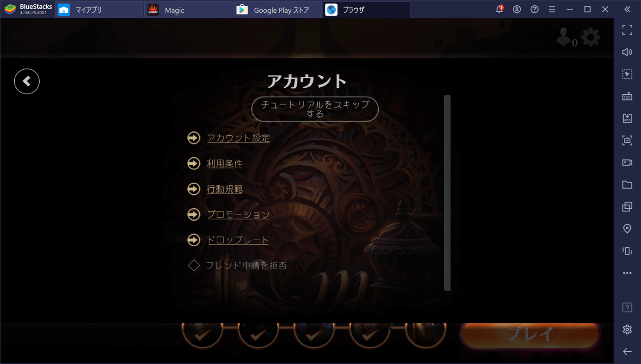The height and width of the screenshot is (364, 641).
Task: Open BlueStacks help question icon
Action: [x=534, y=9]
